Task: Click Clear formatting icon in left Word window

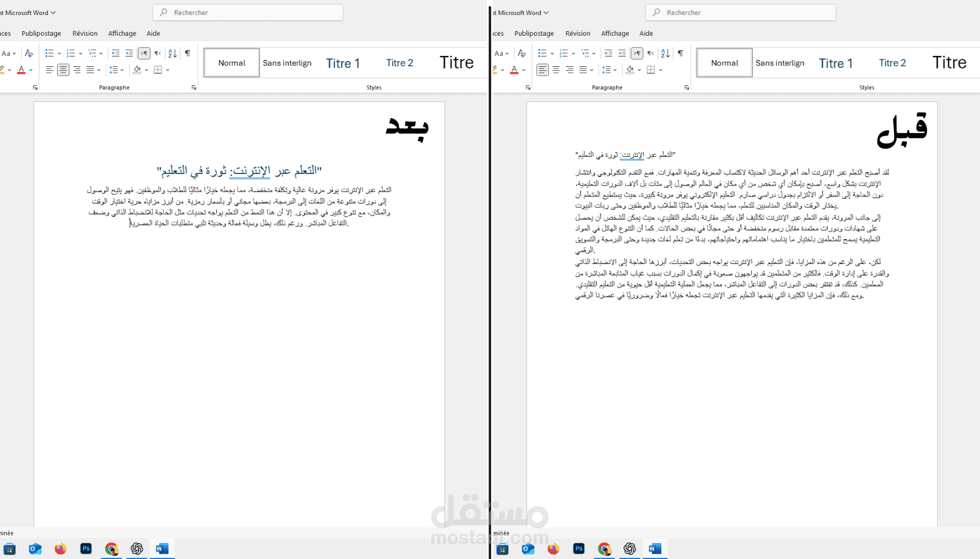Action: click(29, 53)
